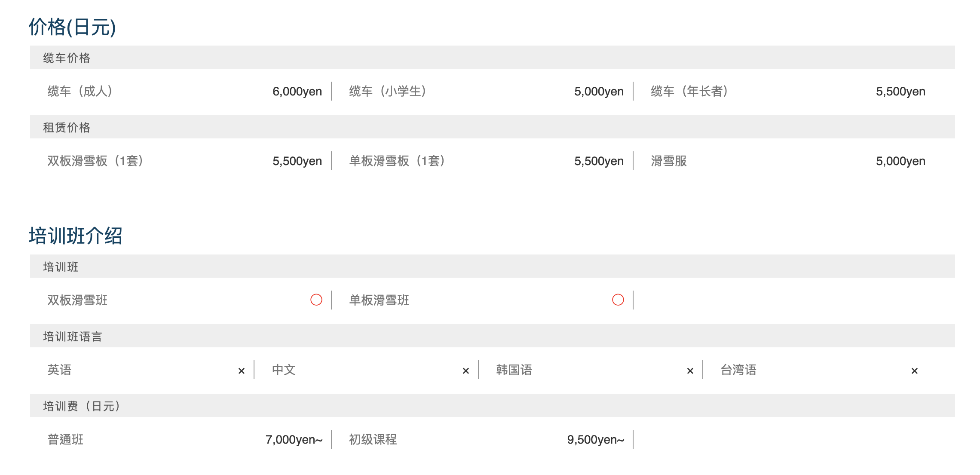Click the 5,000yen price for 缆车（小学生）

click(x=599, y=91)
